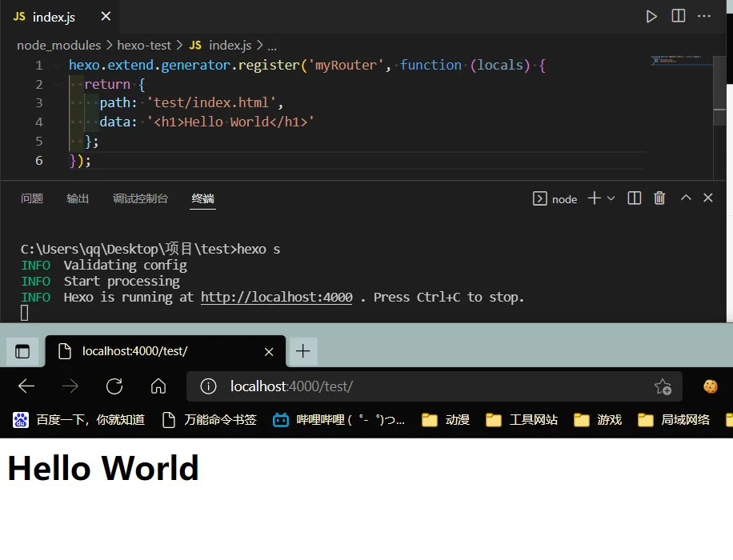Open the 万能命令书签 bookmark
Screen dimensions: 733x560
[x=210, y=420]
